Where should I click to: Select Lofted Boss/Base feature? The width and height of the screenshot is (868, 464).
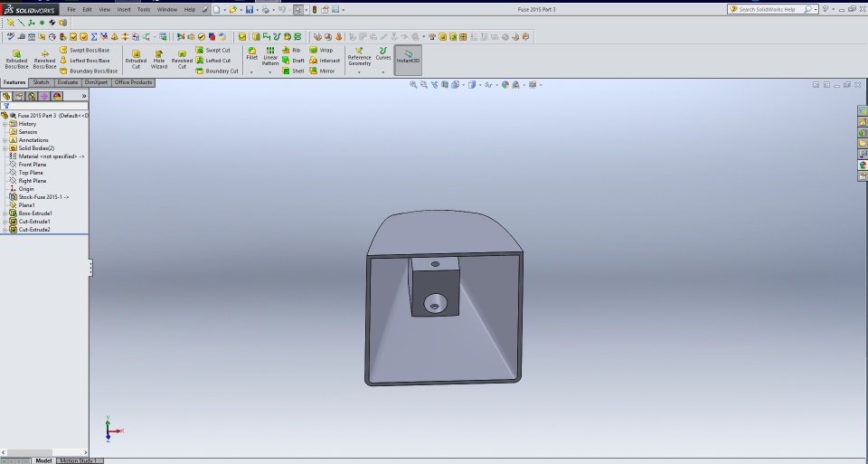tap(84, 61)
